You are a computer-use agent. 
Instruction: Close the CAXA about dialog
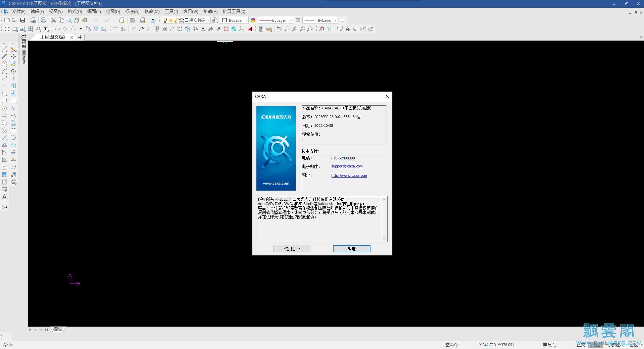tap(387, 96)
